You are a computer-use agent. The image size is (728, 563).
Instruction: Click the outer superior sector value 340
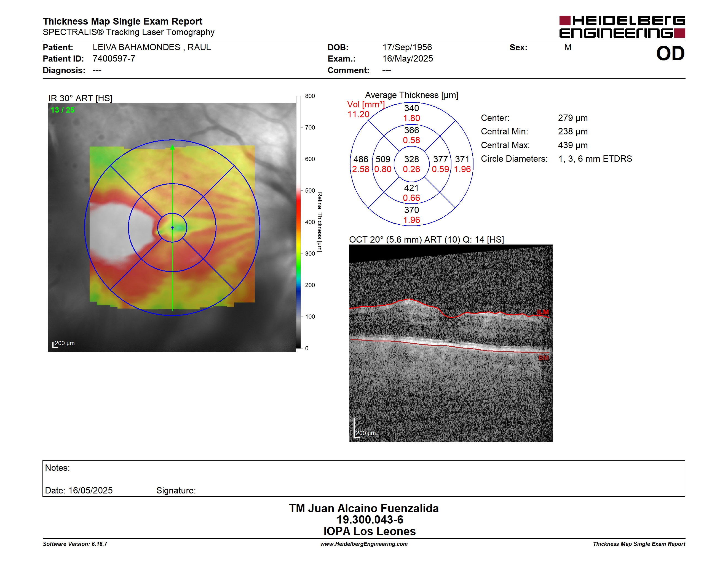pyautogui.click(x=411, y=108)
